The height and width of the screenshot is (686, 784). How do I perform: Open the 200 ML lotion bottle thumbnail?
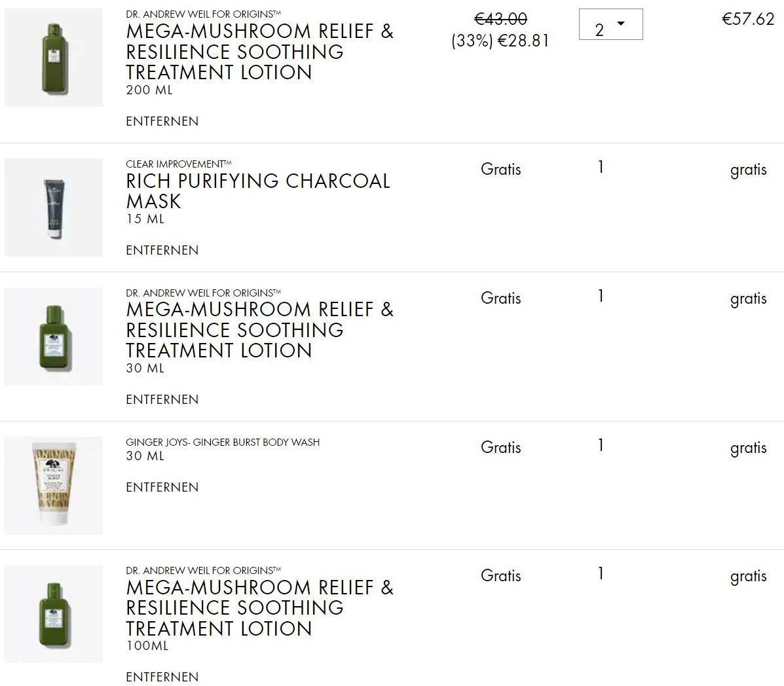[x=54, y=58]
